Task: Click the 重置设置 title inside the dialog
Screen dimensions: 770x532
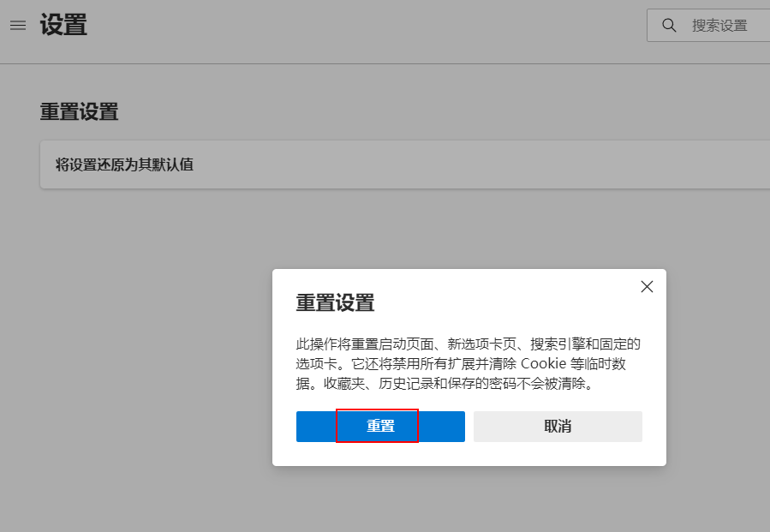Action: (335, 303)
